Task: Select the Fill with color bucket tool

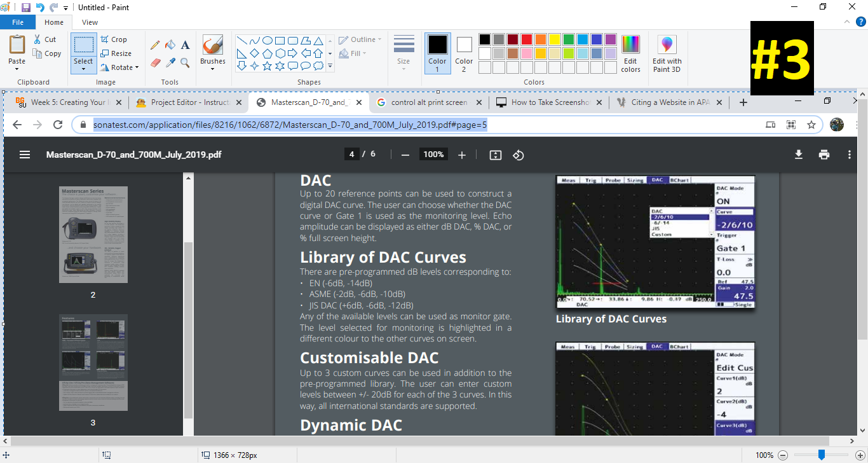Action: pos(170,45)
